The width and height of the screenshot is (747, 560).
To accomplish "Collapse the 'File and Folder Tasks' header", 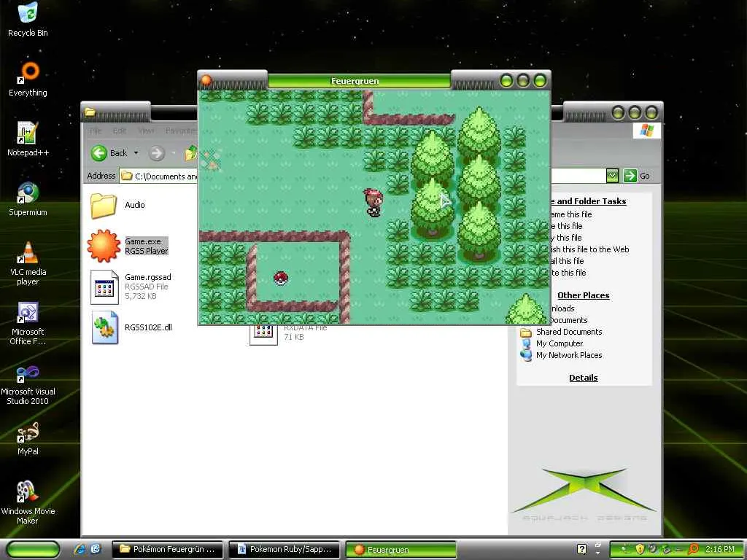I will [589, 201].
